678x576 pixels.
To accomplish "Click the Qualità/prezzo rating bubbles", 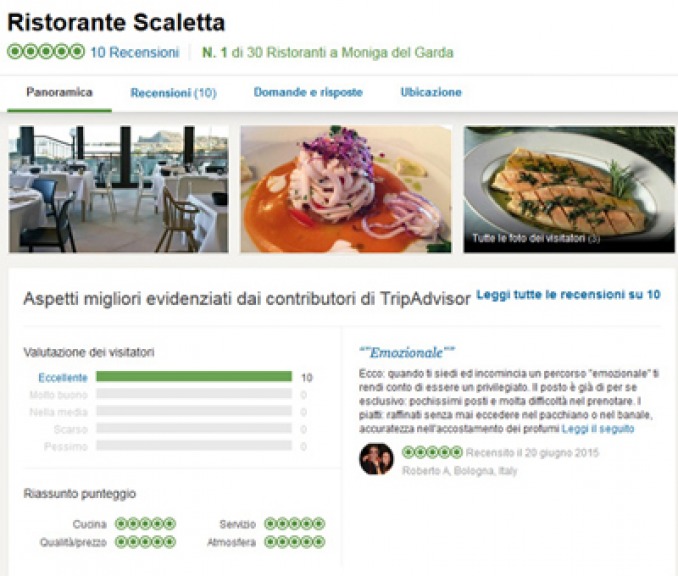I will pos(145,542).
